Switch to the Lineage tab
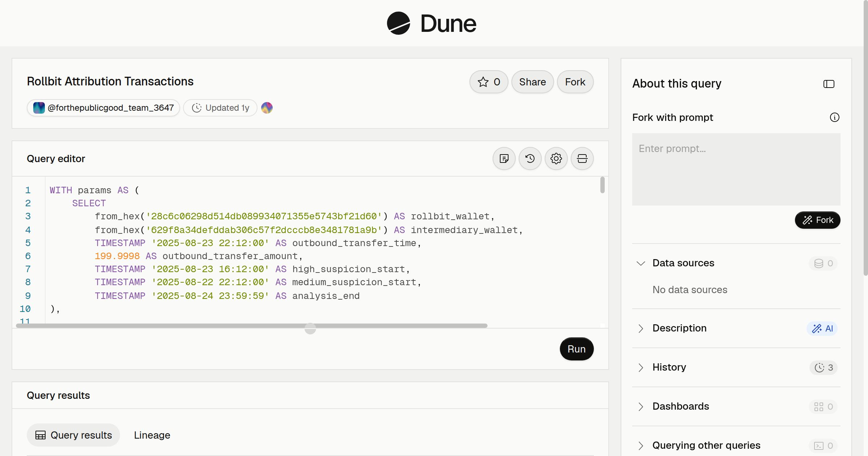Image resolution: width=868 pixels, height=456 pixels. [152, 435]
